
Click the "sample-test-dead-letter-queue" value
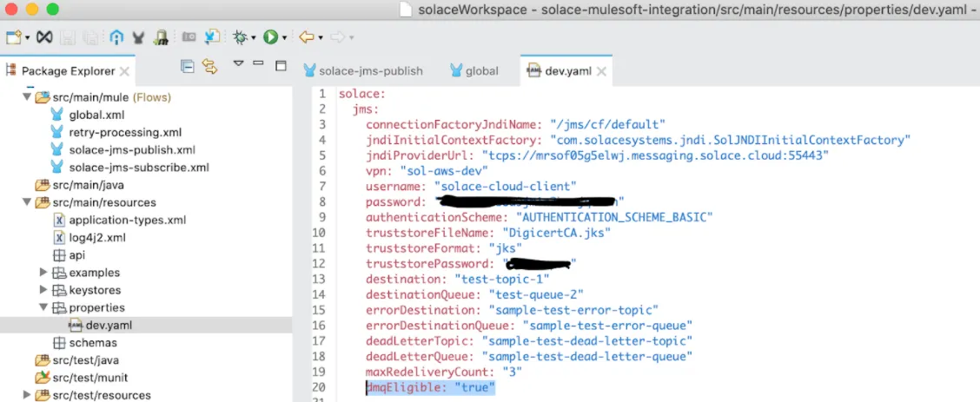(588, 357)
